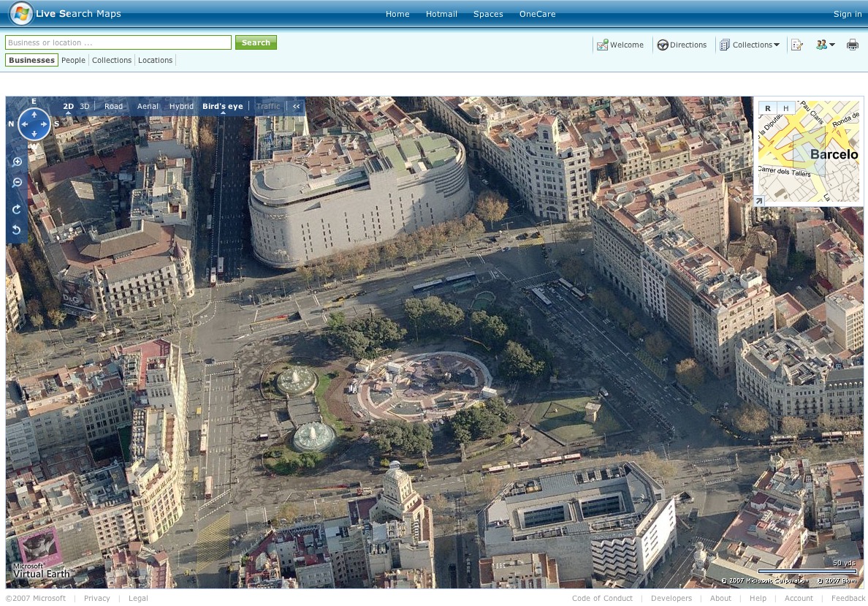Select the Hybrid map style
The width and height of the screenshot is (868, 606).
[x=182, y=106]
